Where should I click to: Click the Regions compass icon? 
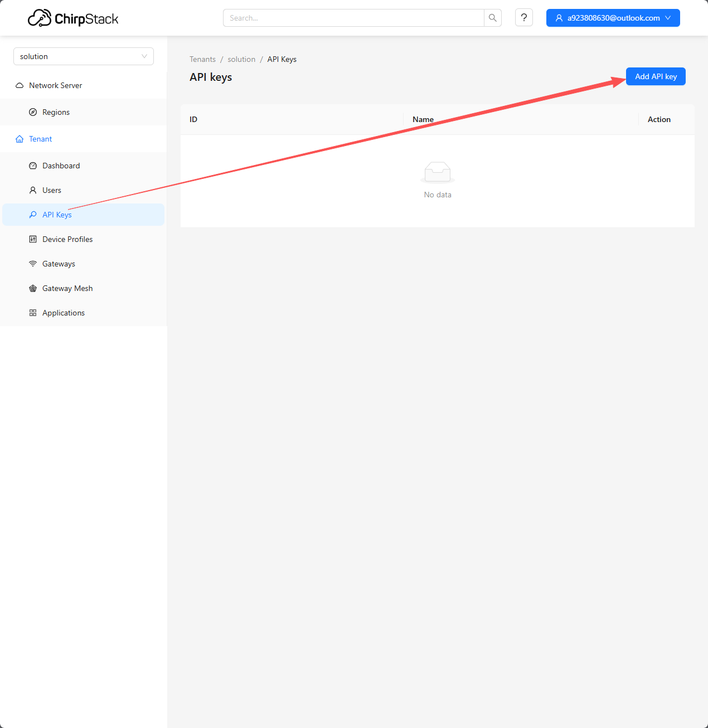33,112
